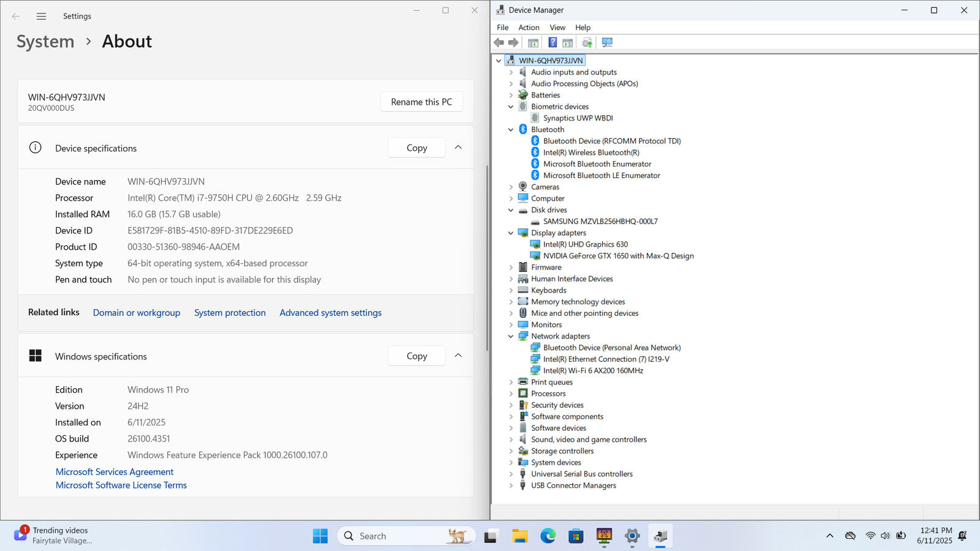Open Microsoft Services Agreement link
The image size is (980, 551).
[115, 472]
